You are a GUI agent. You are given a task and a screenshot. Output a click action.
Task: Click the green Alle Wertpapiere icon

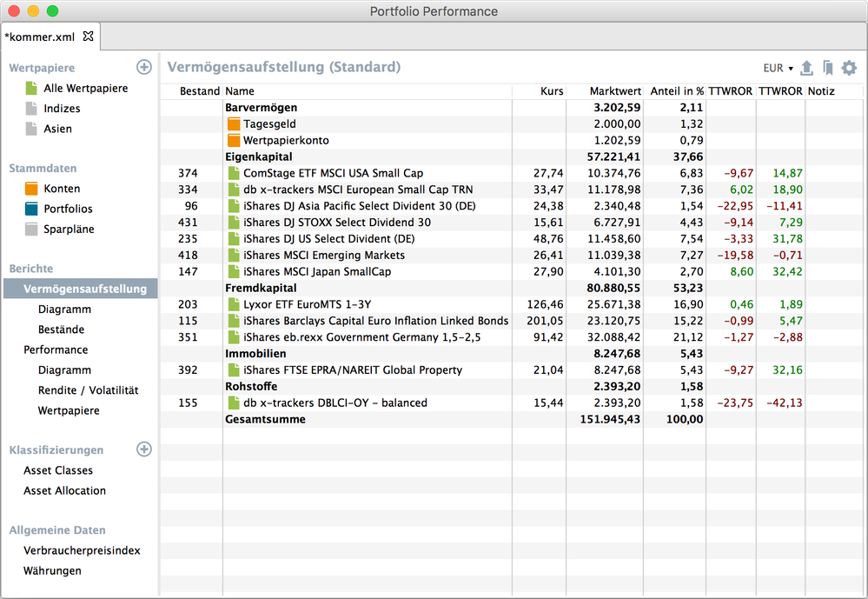point(31,89)
